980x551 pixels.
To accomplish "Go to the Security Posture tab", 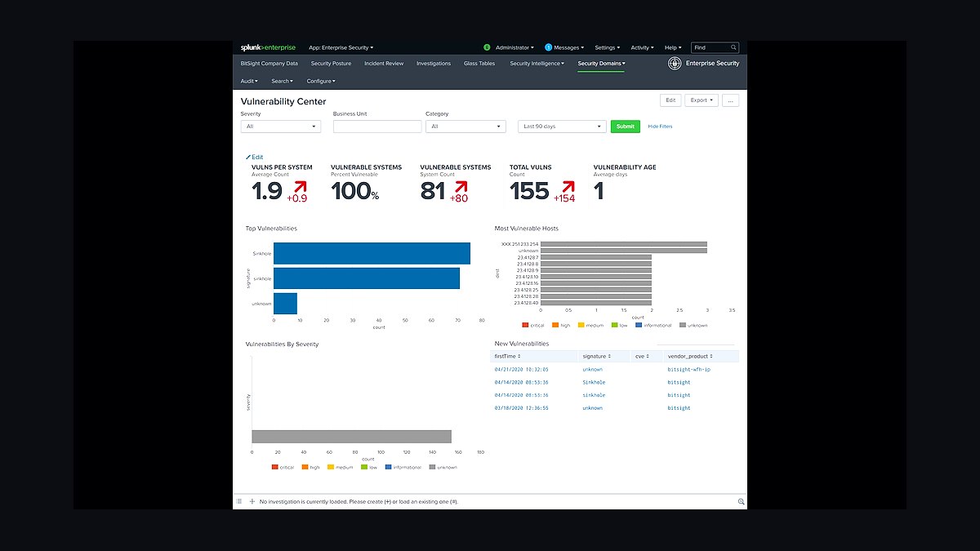I will coord(331,63).
